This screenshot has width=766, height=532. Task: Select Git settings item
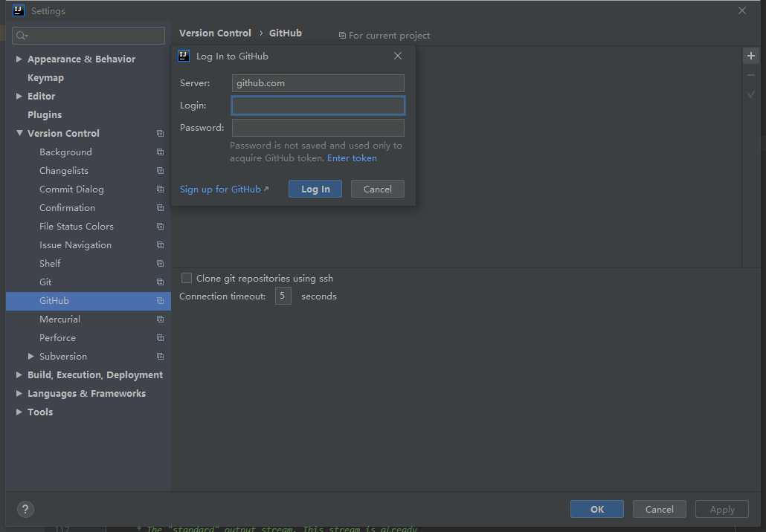click(x=45, y=282)
